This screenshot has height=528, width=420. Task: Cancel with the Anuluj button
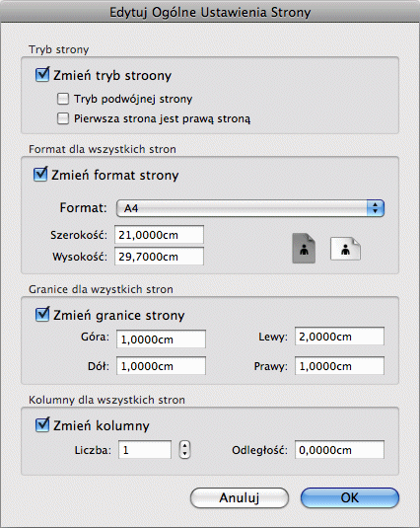[x=240, y=497]
